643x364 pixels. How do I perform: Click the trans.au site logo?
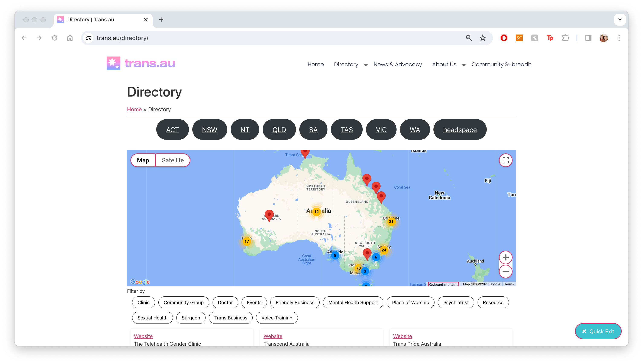140,63
